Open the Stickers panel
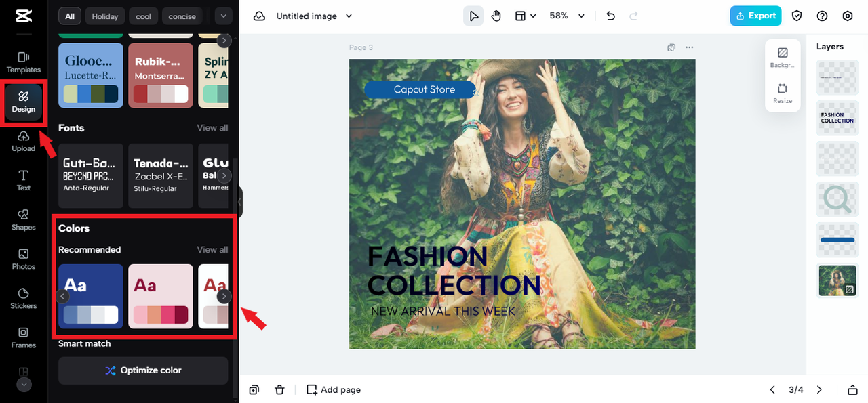The width and height of the screenshot is (868, 403). point(24,298)
